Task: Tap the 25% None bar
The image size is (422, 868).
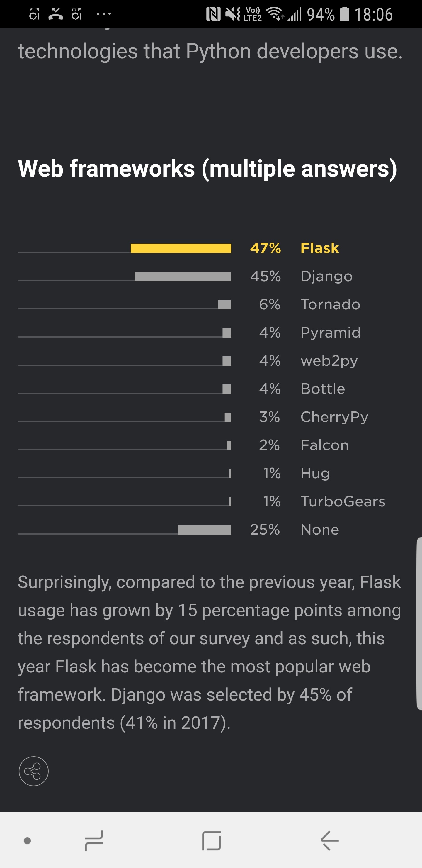Action: (x=205, y=530)
